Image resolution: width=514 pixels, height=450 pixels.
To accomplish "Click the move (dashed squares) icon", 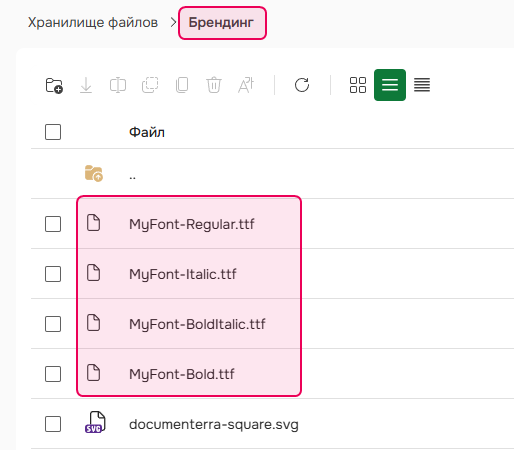I will coord(150,85).
